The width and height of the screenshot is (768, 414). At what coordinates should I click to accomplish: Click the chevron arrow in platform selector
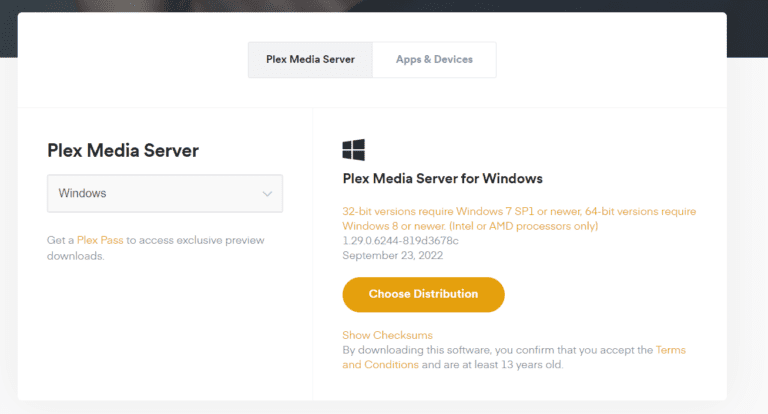[267, 193]
